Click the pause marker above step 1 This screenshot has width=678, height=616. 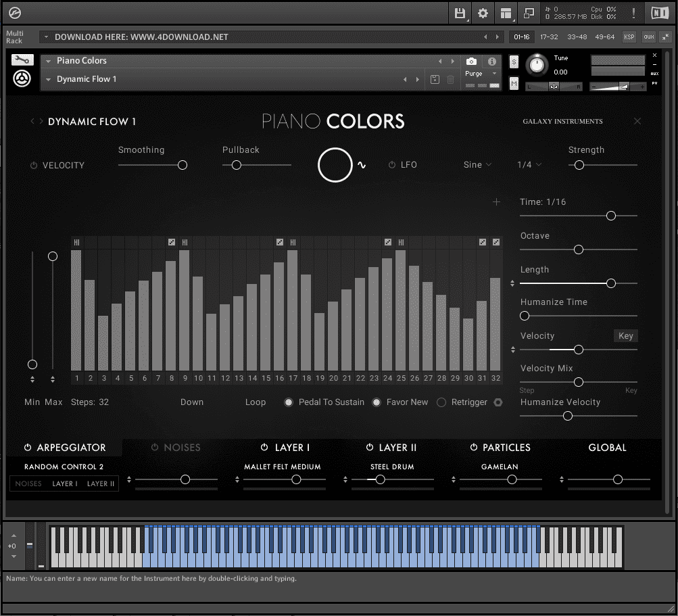click(76, 242)
